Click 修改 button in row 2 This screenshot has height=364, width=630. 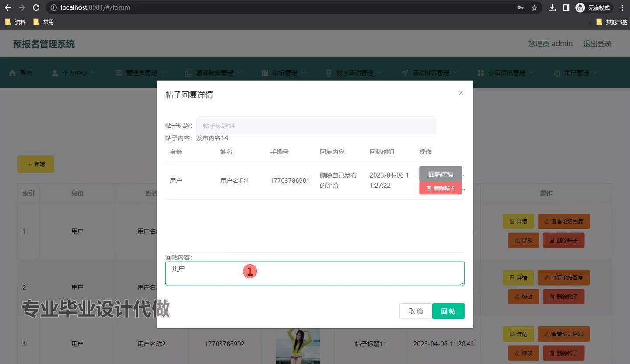pos(524,297)
